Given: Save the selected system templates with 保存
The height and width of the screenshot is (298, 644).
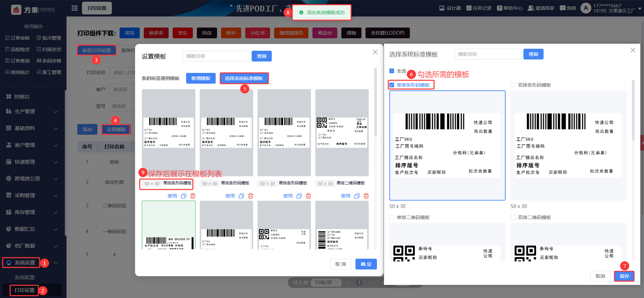Looking at the screenshot, I should coord(624,276).
